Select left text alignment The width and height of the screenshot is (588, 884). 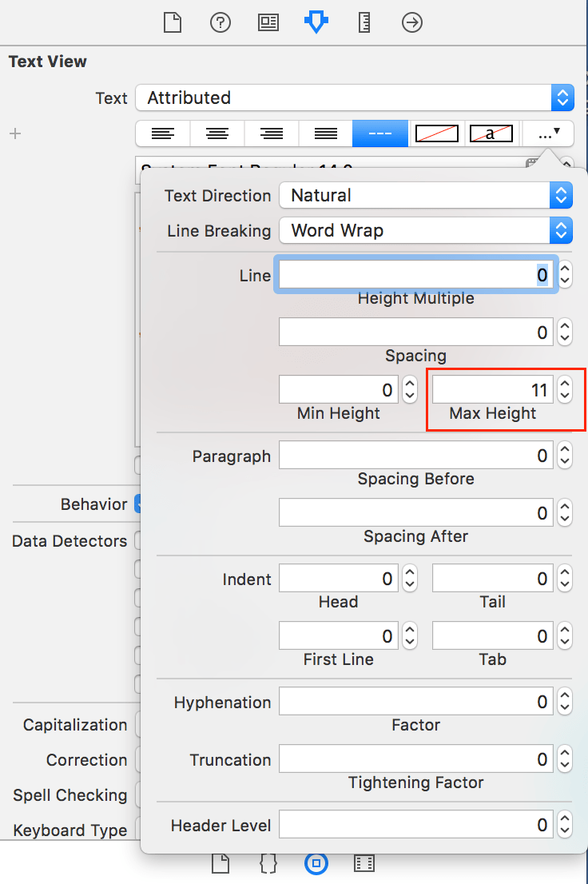click(162, 133)
